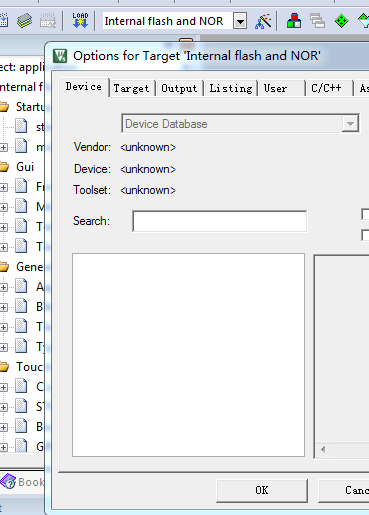This screenshot has width=369, height=515.
Task: Expand the 'm' file node under Startup
Action: click(4, 147)
